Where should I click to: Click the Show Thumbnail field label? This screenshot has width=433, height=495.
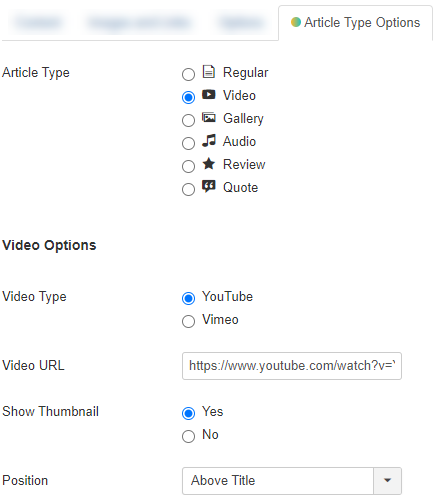pyautogui.click(x=50, y=412)
